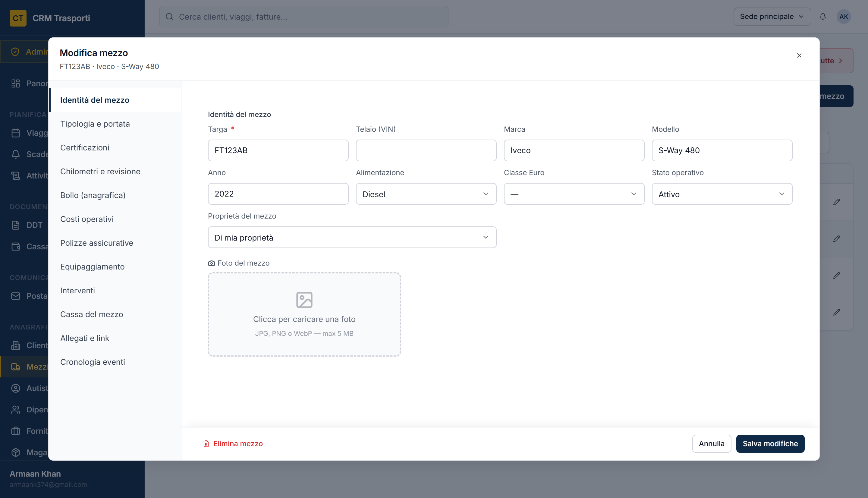The height and width of the screenshot is (498, 868).
Task: Click the Magazzino box icon in sidebar
Action: click(16, 452)
